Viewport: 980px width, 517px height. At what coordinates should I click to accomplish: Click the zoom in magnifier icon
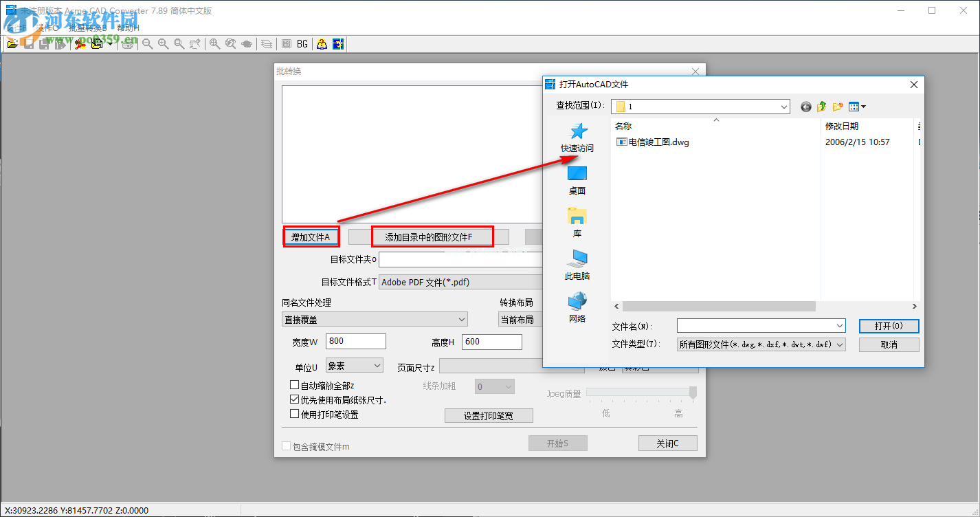(163, 44)
